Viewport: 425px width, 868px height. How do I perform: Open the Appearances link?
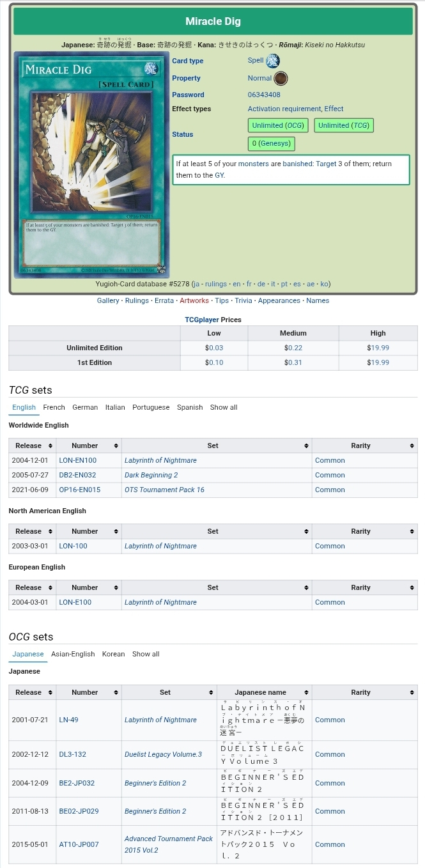click(279, 300)
